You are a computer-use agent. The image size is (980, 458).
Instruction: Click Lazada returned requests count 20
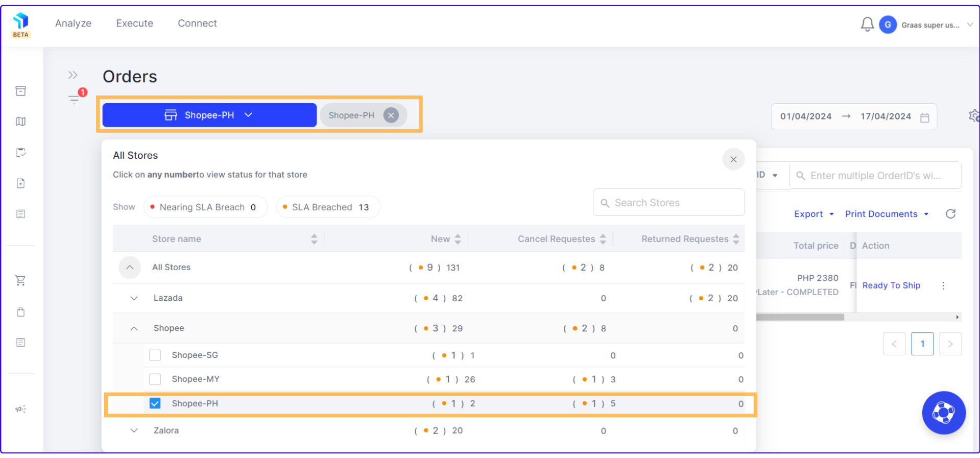pos(733,298)
